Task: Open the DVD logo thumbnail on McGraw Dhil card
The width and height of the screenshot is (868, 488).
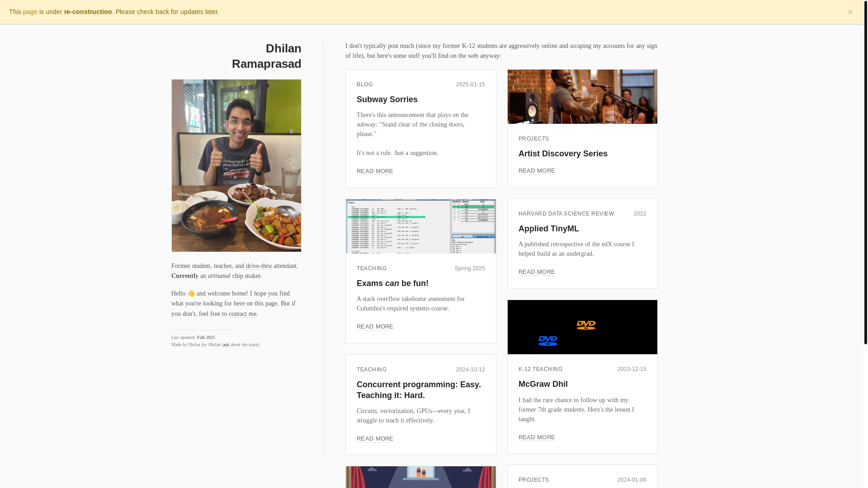Action: (582, 327)
